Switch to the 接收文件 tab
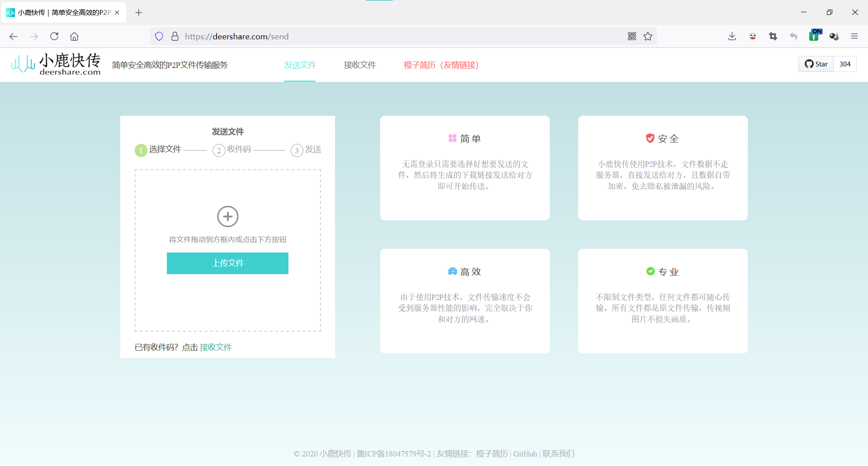Viewport: 868px width, 466px height. tap(360, 65)
